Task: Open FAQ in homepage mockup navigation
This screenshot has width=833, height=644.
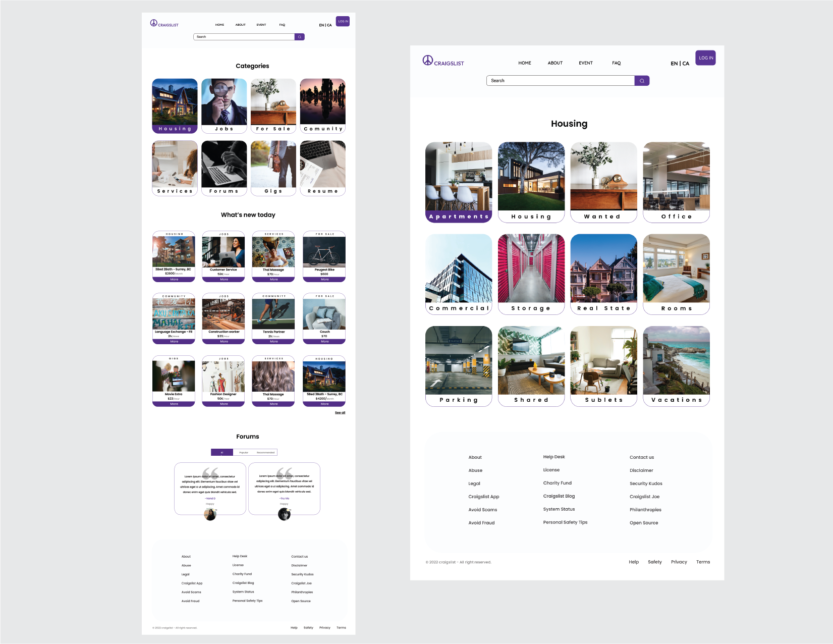Action: click(x=282, y=25)
